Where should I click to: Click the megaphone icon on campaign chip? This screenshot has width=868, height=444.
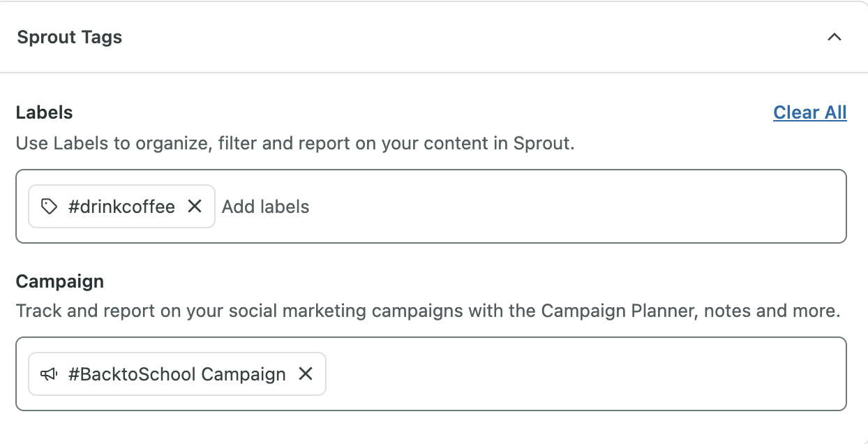(x=49, y=374)
